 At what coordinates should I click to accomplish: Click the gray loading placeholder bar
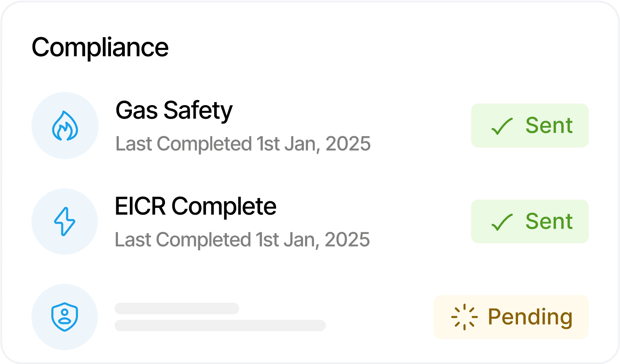coord(176,309)
